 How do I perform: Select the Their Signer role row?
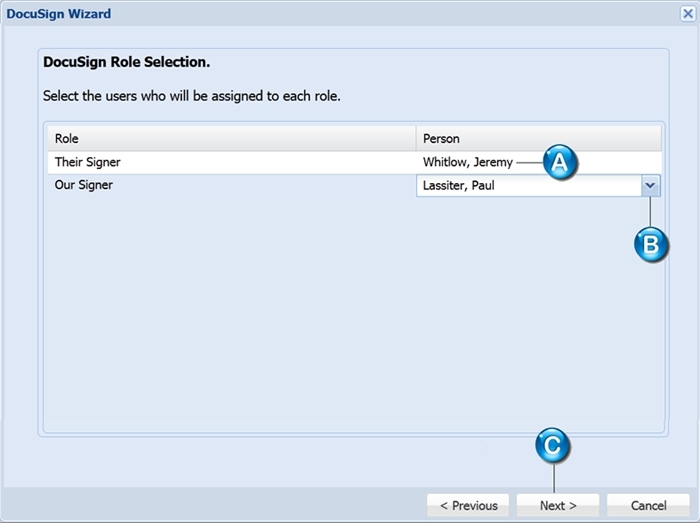(354, 162)
